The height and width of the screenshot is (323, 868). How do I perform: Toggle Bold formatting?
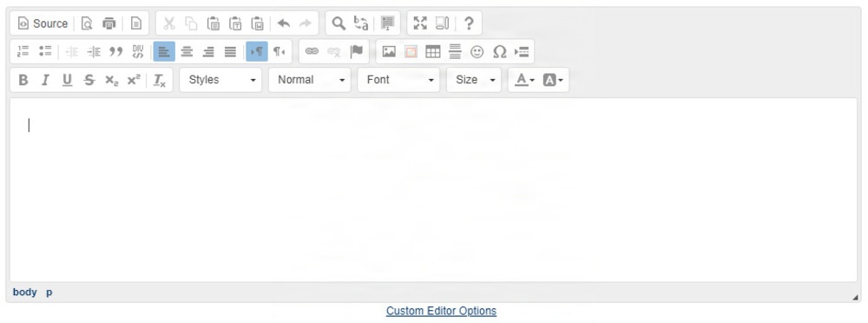(x=23, y=80)
